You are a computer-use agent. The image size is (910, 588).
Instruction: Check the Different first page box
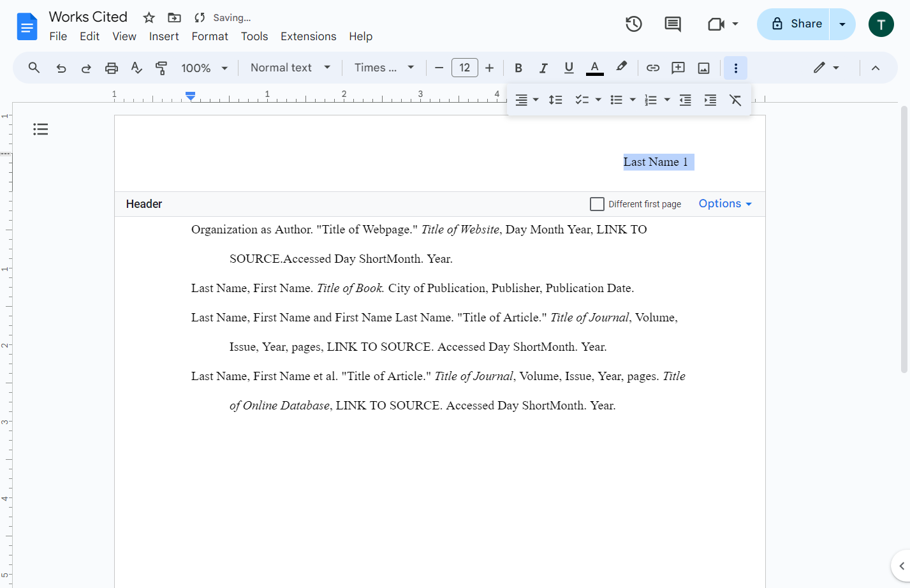click(x=597, y=204)
